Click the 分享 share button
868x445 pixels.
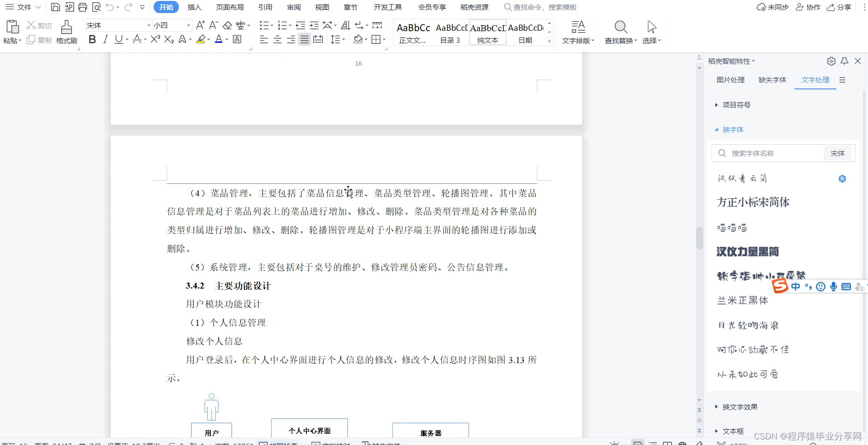point(839,7)
